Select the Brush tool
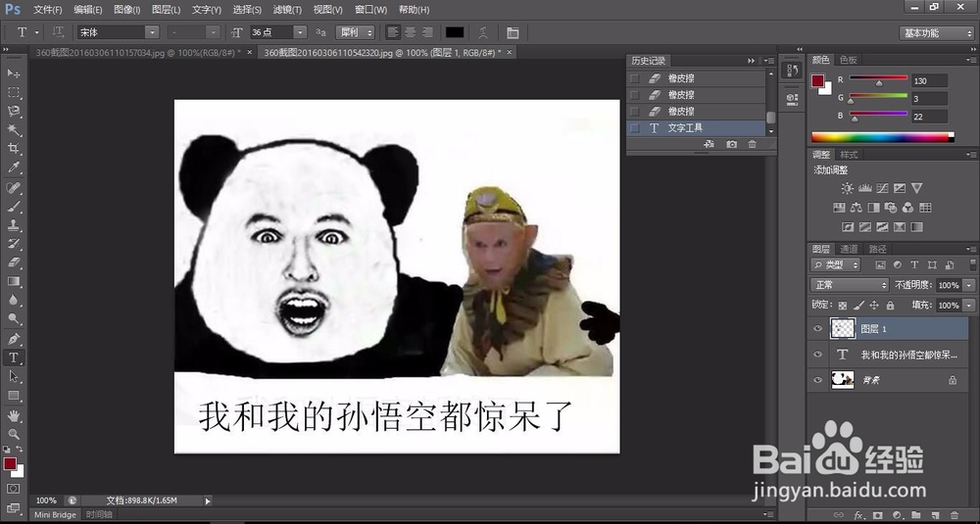 pos(13,206)
